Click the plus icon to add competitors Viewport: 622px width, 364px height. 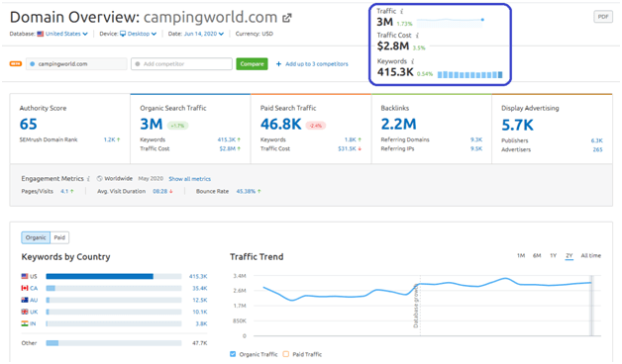(x=278, y=63)
